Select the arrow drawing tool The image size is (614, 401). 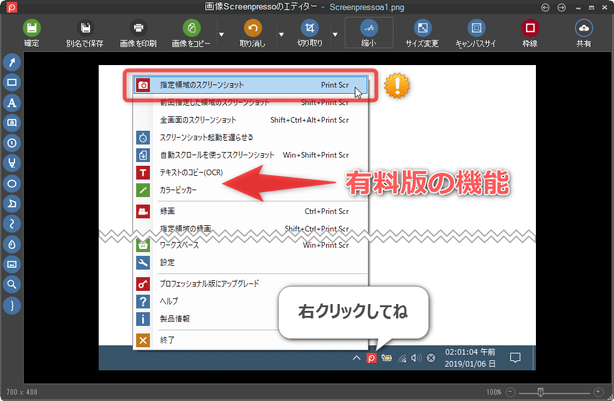[x=12, y=62]
